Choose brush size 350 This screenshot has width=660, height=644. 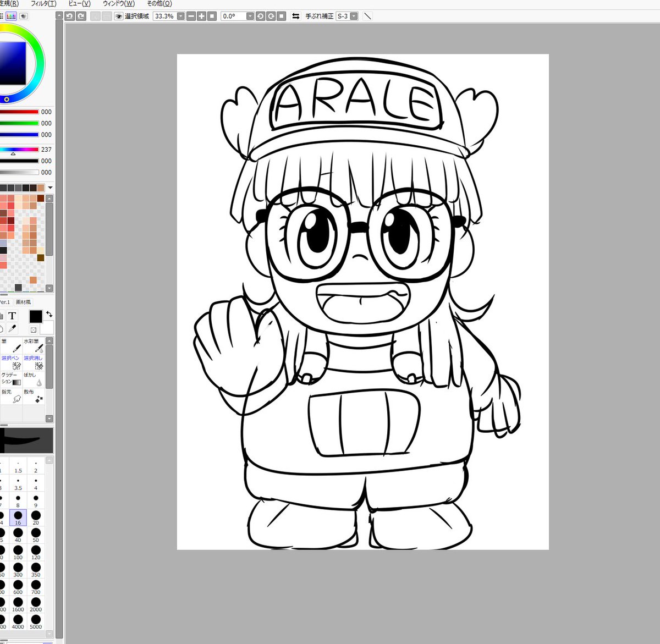[36, 569]
